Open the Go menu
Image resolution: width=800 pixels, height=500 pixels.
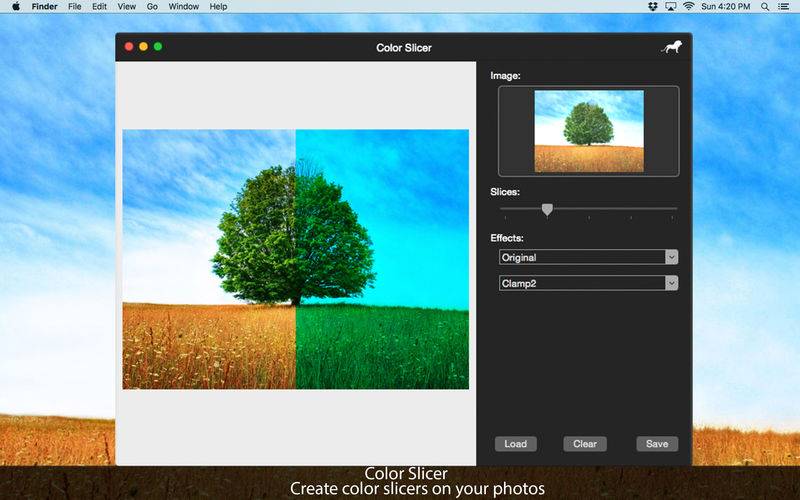[x=152, y=7]
